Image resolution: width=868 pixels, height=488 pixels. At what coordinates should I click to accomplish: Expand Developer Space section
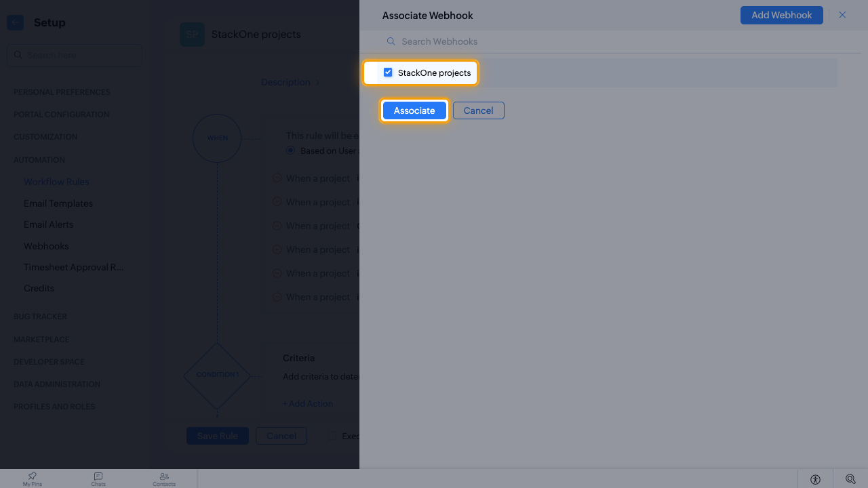[49, 362]
